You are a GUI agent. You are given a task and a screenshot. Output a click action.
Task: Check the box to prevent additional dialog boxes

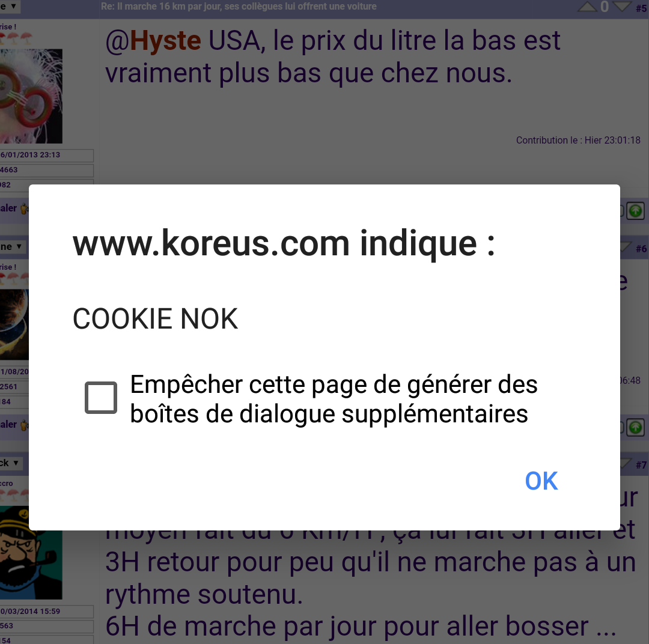click(x=101, y=398)
